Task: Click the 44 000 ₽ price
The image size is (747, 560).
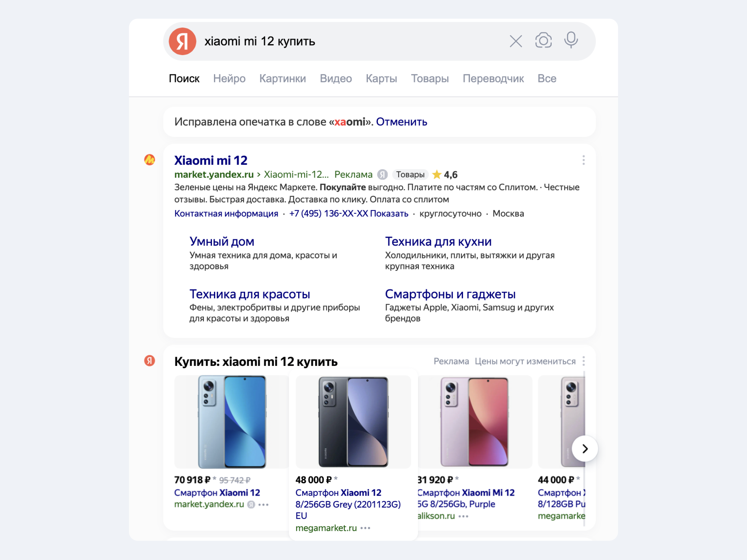Action: [x=556, y=480]
